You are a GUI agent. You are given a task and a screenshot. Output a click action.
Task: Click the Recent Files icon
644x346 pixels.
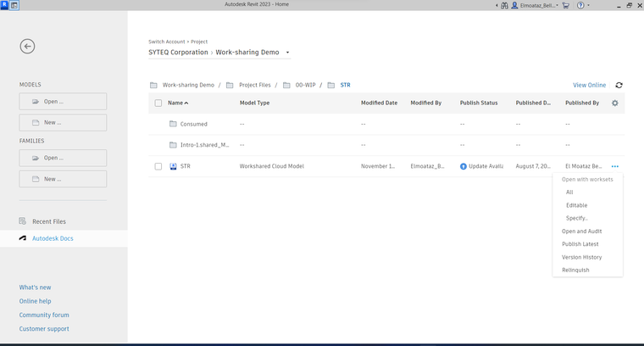[x=23, y=221]
